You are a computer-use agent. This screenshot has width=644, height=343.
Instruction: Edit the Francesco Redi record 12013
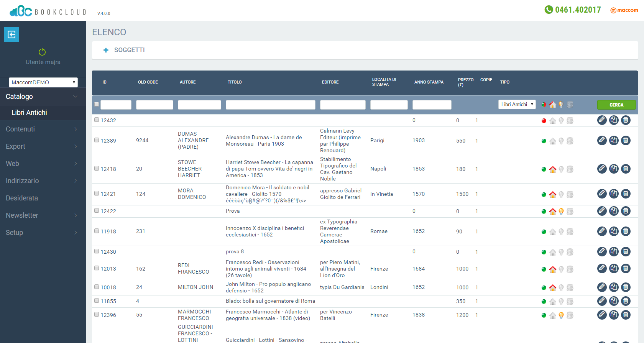coord(602,269)
